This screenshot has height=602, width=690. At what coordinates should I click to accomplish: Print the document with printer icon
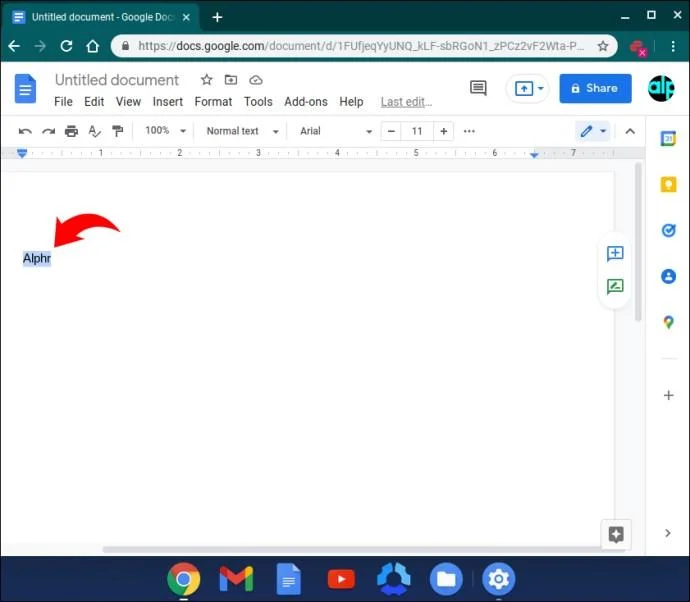71,131
